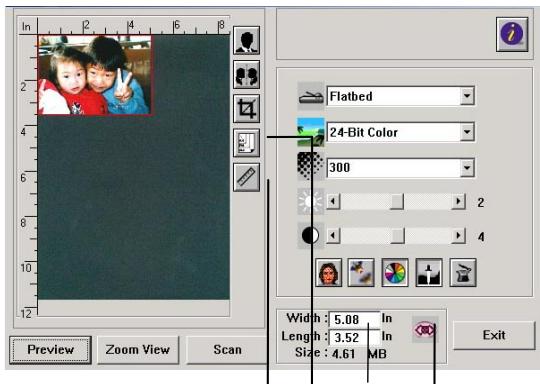Click the children photo in preview area
This screenshot has height=384, width=540.
(x=94, y=75)
